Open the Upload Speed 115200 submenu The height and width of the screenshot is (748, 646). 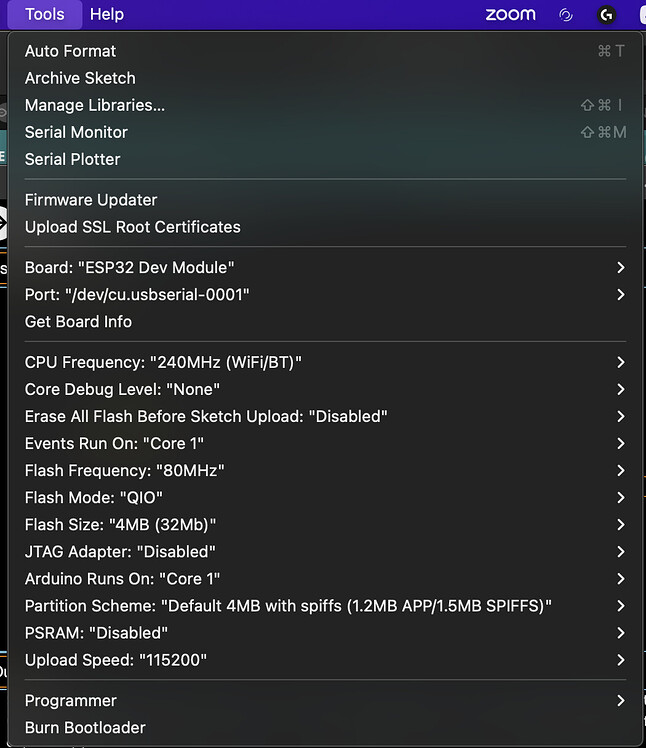coord(325,660)
